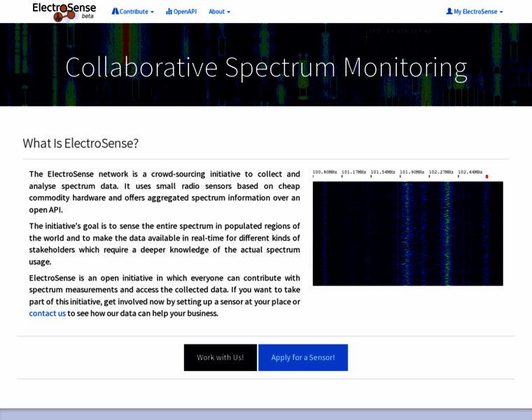Open the My ElectroSense dropdown
The height and width of the screenshot is (420, 532).
coord(475,11)
